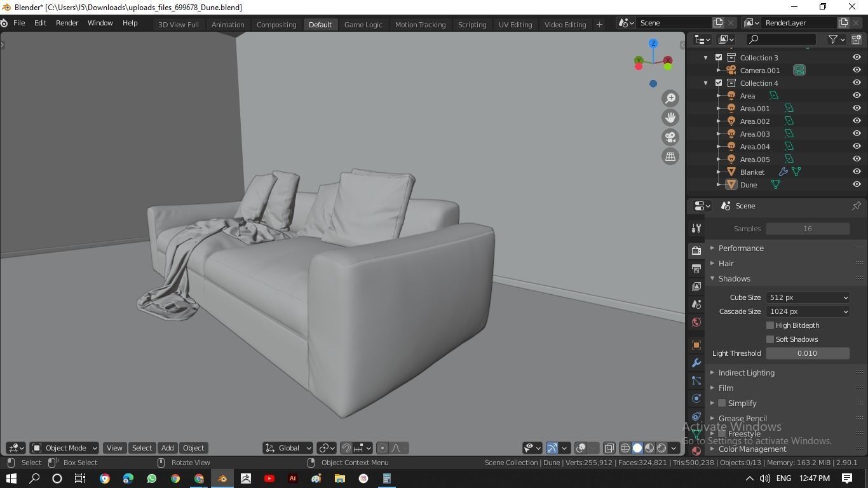Select Material Preview shading mode
Viewport: 868px width, 488px height.
click(649, 448)
